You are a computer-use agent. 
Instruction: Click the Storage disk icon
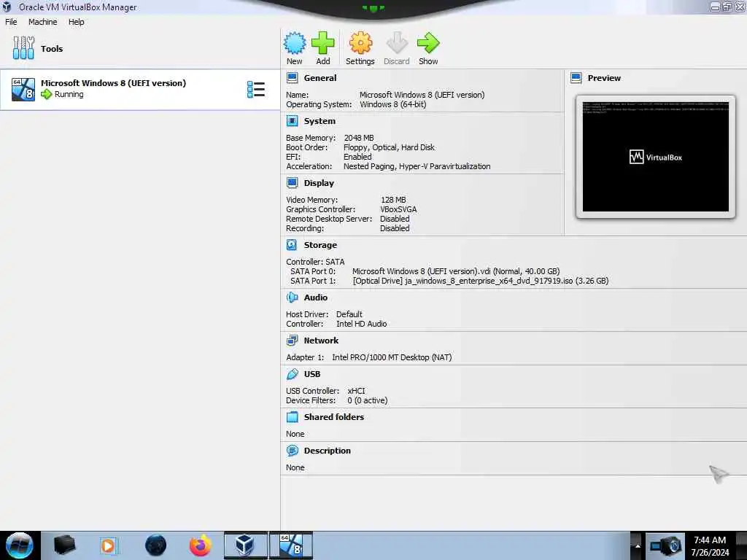coord(292,245)
